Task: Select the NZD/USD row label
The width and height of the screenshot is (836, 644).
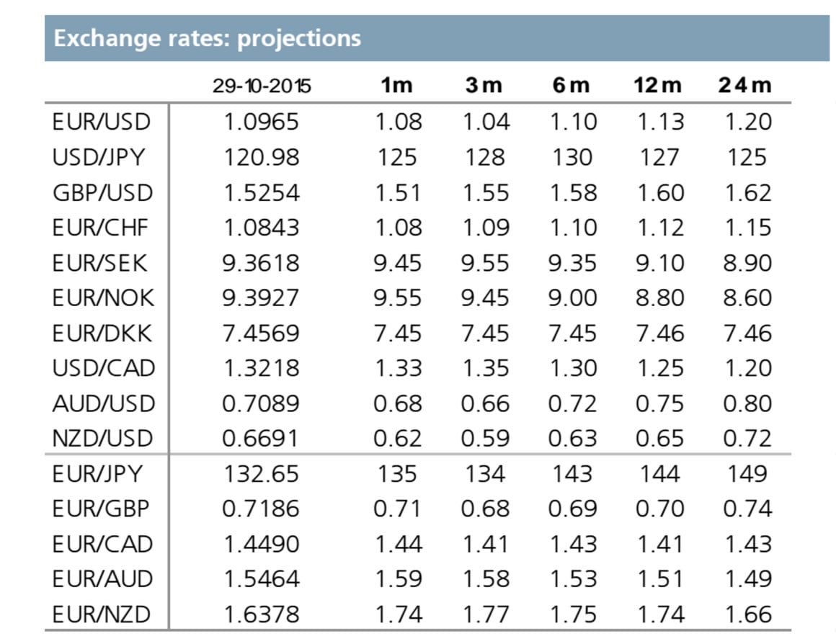Action: click(102, 439)
